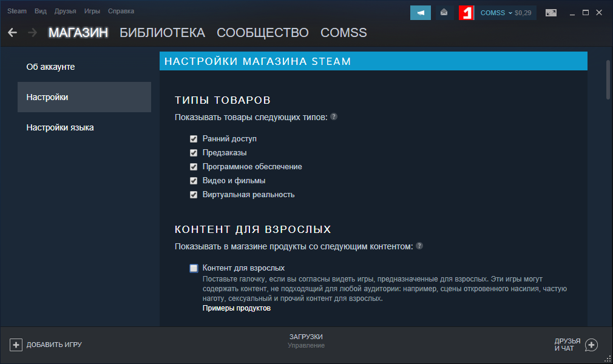Open the Справка menu
Screen dimensions: 613x364
pos(121,11)
